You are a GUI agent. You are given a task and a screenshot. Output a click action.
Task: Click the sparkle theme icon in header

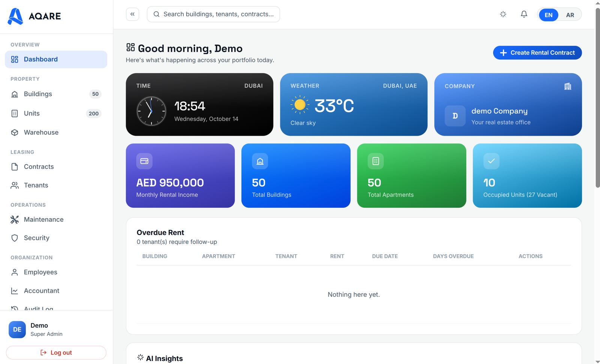503,14
